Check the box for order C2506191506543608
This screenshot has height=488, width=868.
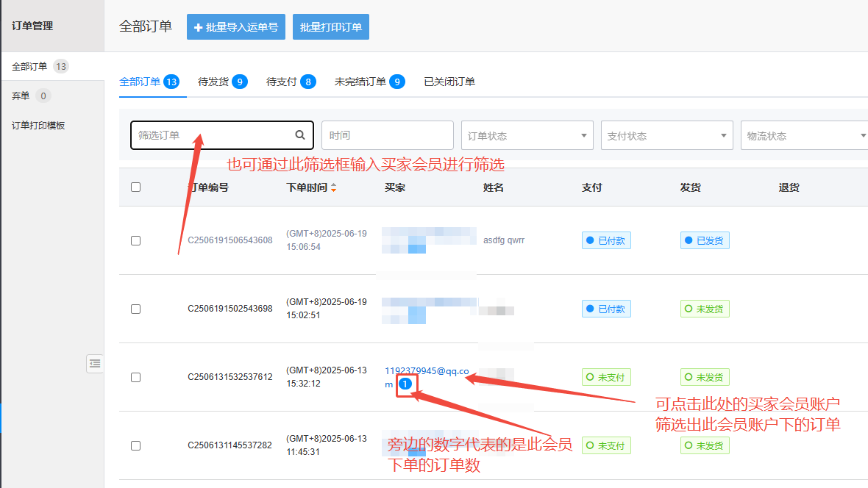tap(135, 240)
